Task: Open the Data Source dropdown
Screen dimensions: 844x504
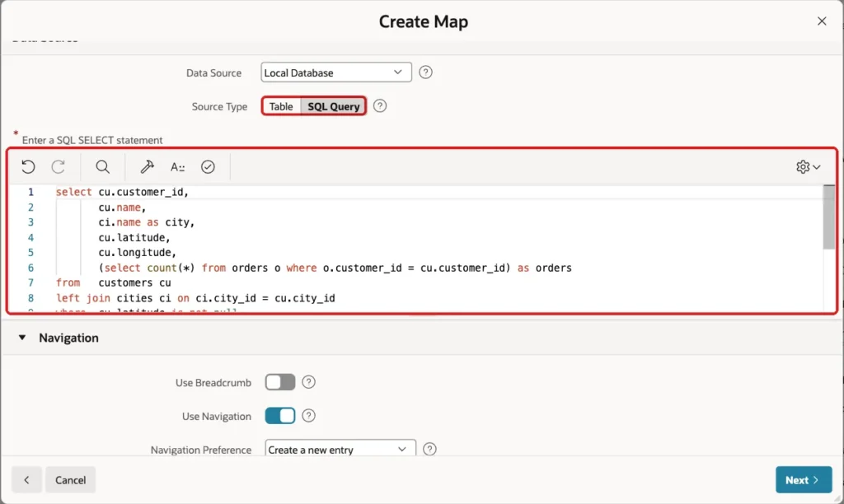Action: [x=336, y=72]
